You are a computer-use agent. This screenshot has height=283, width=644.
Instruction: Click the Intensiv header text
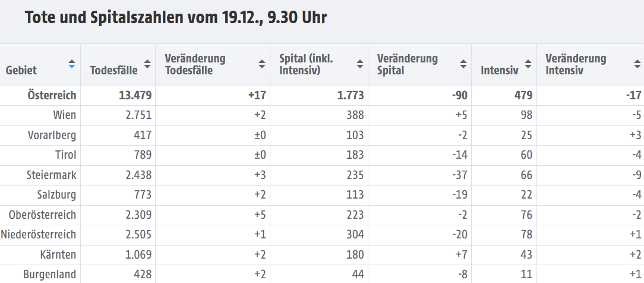point(500,70)
